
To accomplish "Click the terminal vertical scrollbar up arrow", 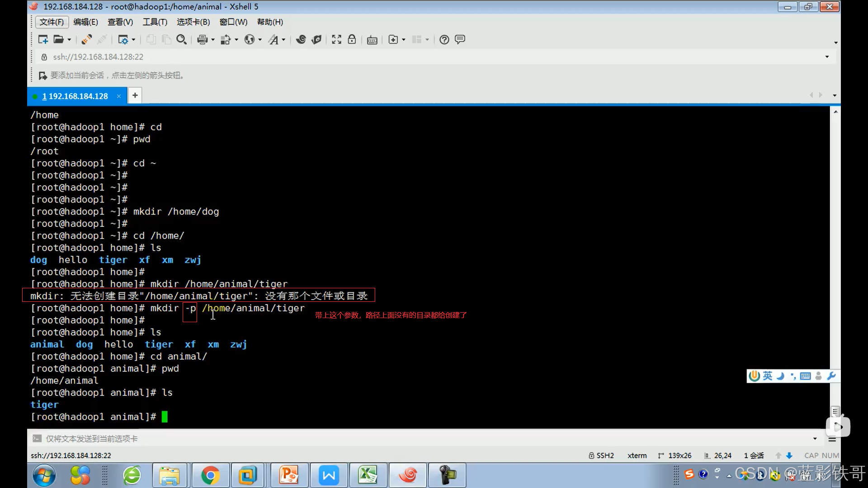I will pos(835,112).
